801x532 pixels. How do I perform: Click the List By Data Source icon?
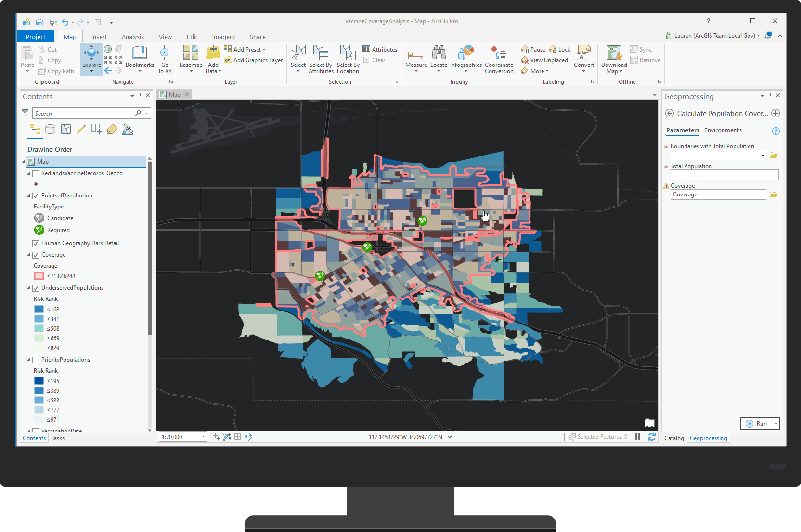pos(51,129)
